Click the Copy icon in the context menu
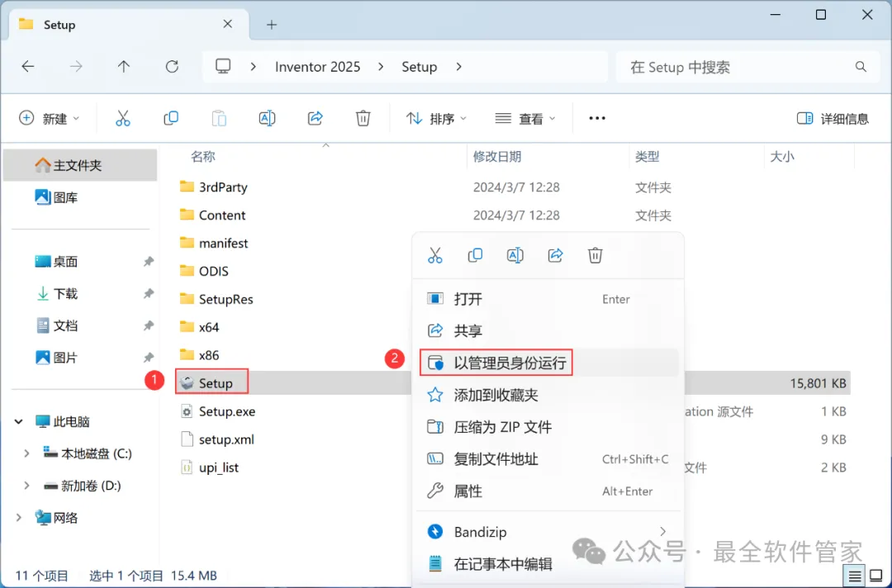The image size is (892, 588). [x=475, y=255]
